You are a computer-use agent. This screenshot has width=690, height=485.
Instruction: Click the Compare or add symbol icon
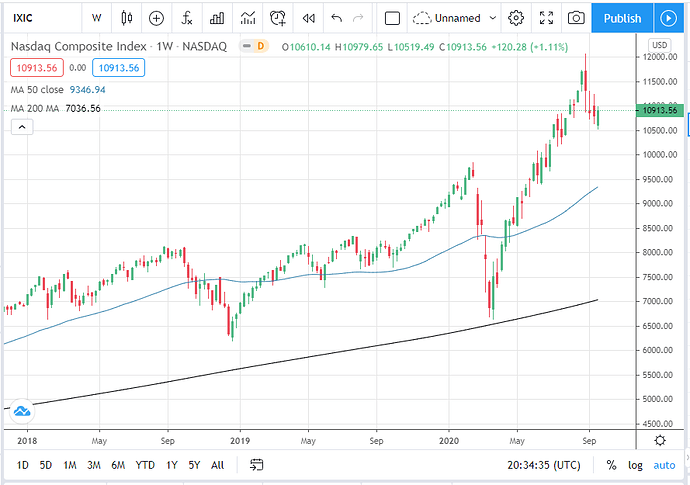pos(156,18)
